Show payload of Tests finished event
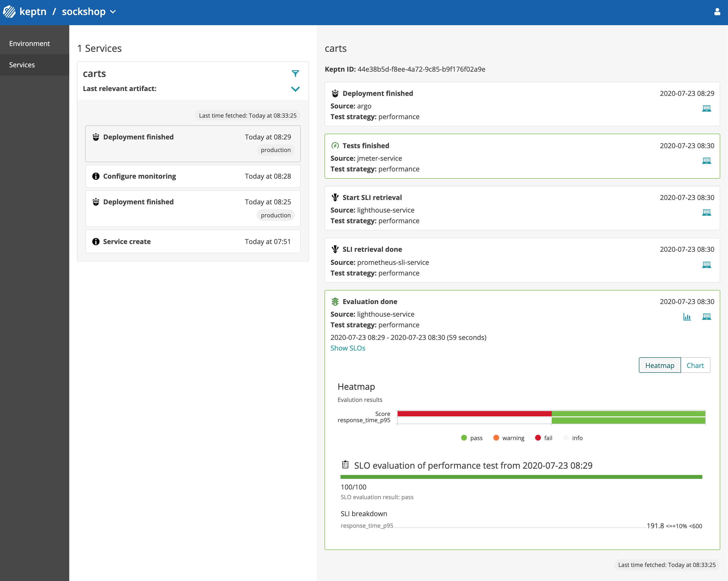The image size is (728, 581). (706, 161)
